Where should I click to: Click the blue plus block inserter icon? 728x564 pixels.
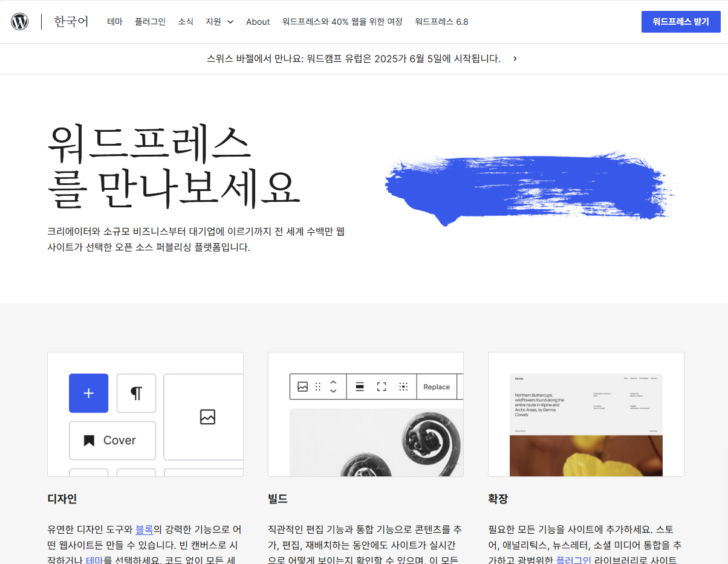coord(88,393)
